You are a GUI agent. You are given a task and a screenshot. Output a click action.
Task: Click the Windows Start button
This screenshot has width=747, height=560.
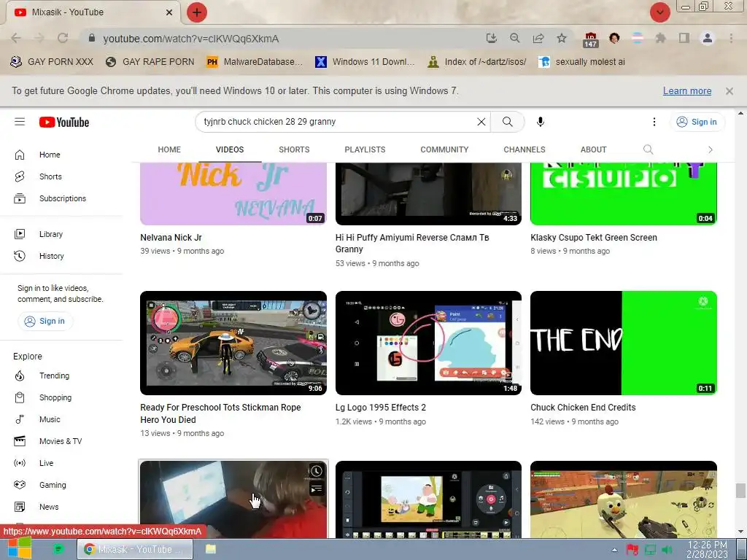[x=20, y=548]
